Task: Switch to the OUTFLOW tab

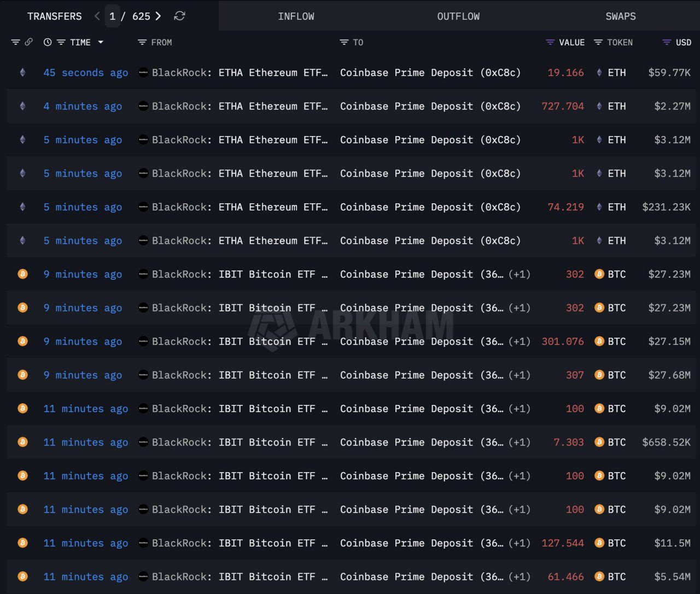Action: [x=458, y=16]
